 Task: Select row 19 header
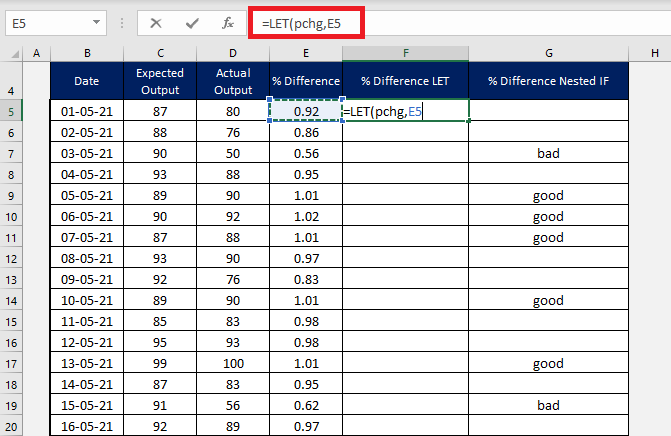[11, 406]
